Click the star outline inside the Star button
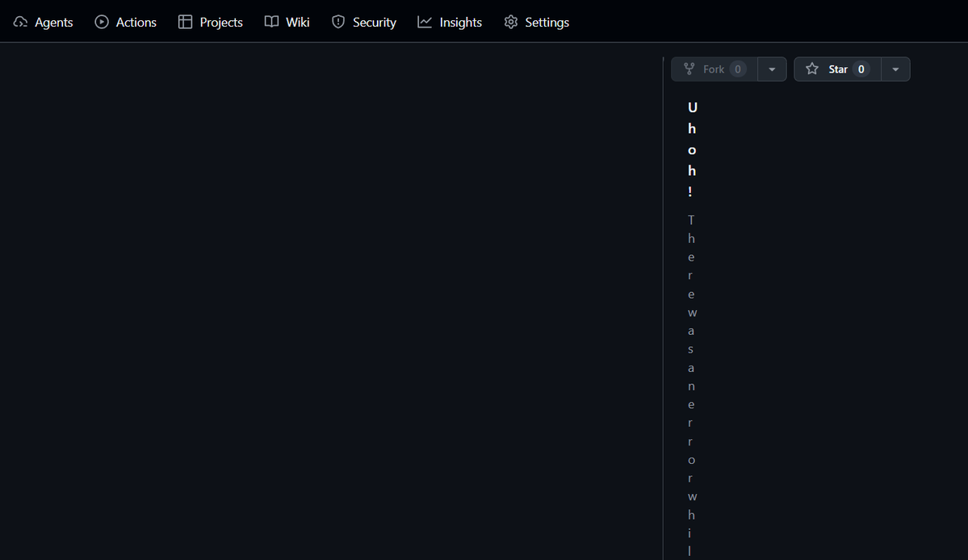968x560 pixels. tap(811, 69)
